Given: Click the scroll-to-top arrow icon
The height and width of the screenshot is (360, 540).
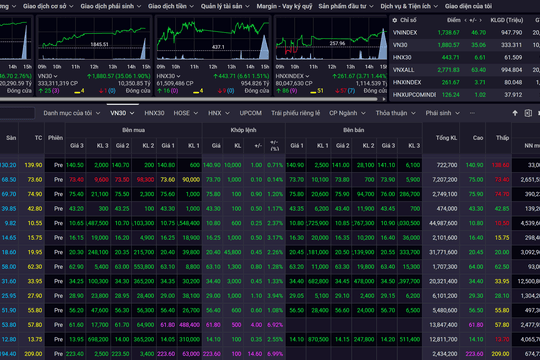Looking at the screenshot, I should [x=515, y=113].
